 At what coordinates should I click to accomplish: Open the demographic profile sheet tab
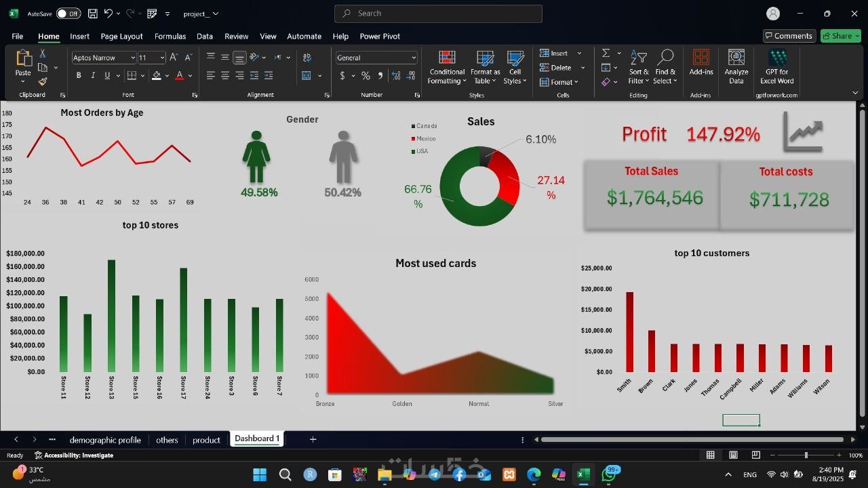[x=105, y=440]
